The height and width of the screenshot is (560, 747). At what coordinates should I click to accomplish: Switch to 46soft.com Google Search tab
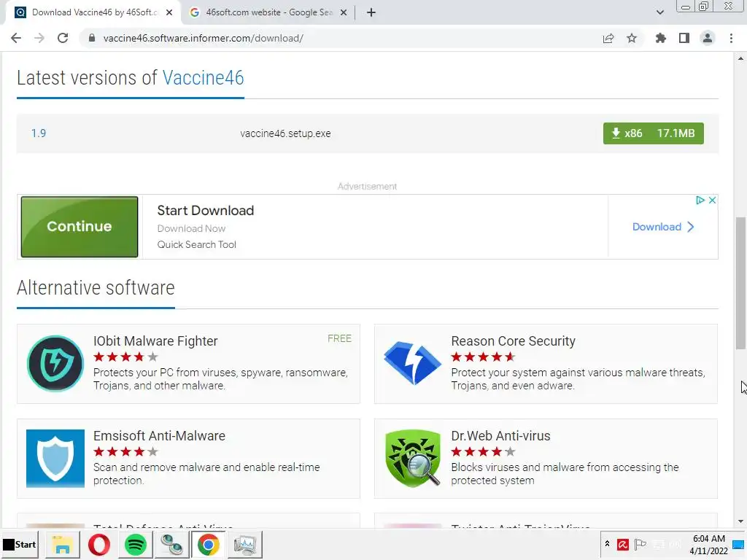click(x=269, y=12)
